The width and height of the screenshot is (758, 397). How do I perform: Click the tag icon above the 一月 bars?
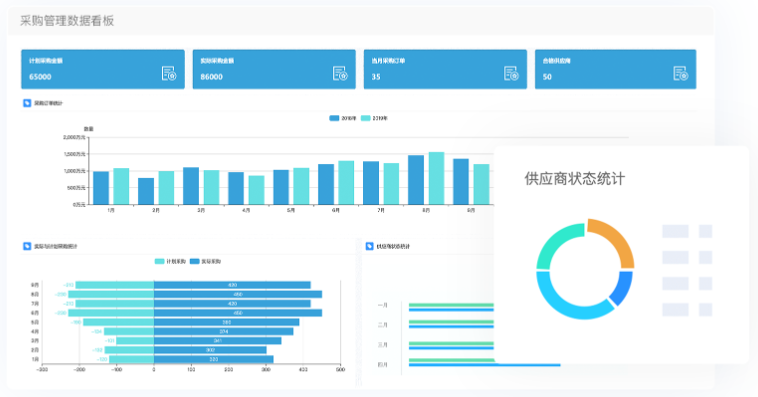[x=370, y=246]
